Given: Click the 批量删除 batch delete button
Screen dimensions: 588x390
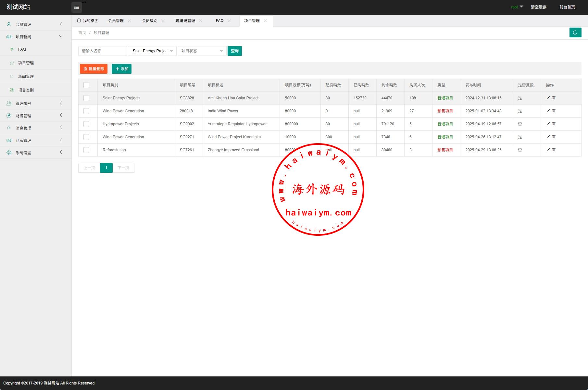Looking at the screenshot, I should click(94, 69).
